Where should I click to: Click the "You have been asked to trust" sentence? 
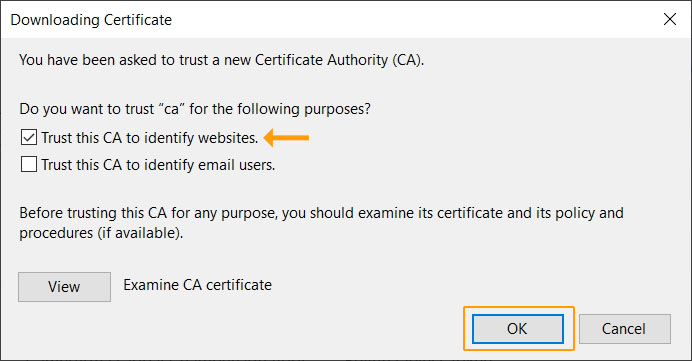(222, 60)
